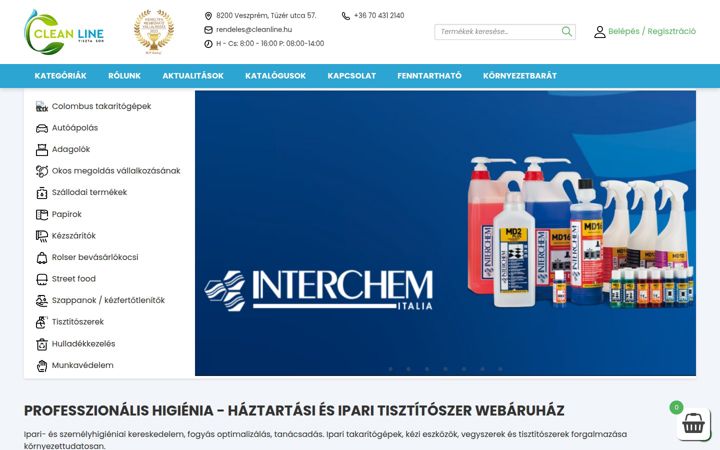Click the Colombus takarítógépek category icon
This screenshot has height=450, width=720.
click(x=42, y=107)
